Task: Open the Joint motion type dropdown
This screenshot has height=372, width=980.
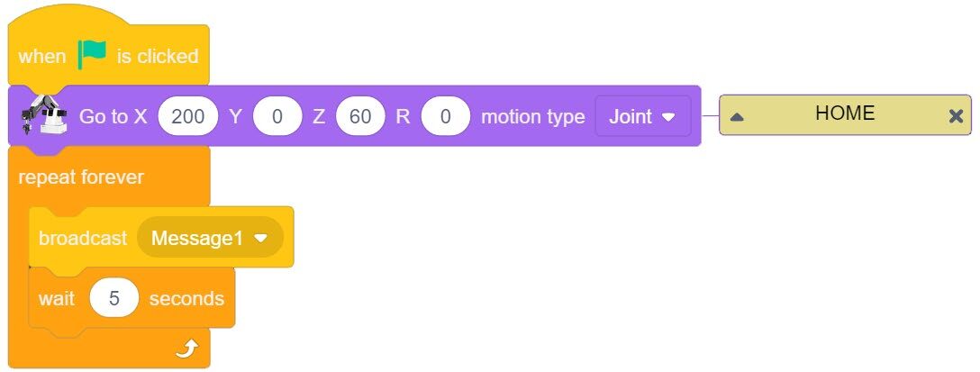Action: (x=642, y=116)
